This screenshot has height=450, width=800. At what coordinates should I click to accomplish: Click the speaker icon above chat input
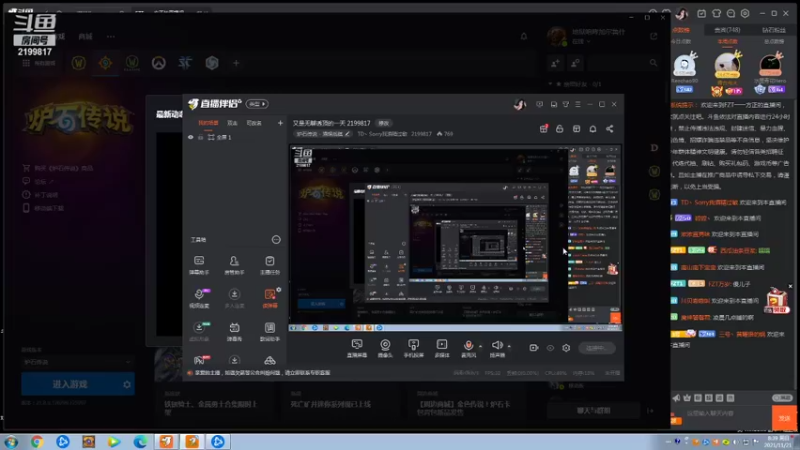tap(677, 397)
